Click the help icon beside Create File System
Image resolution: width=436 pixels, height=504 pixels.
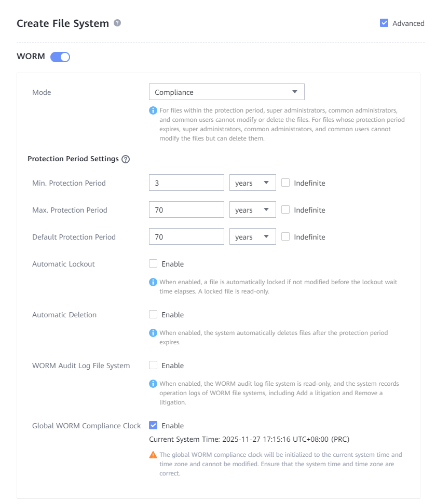(117, 23)
